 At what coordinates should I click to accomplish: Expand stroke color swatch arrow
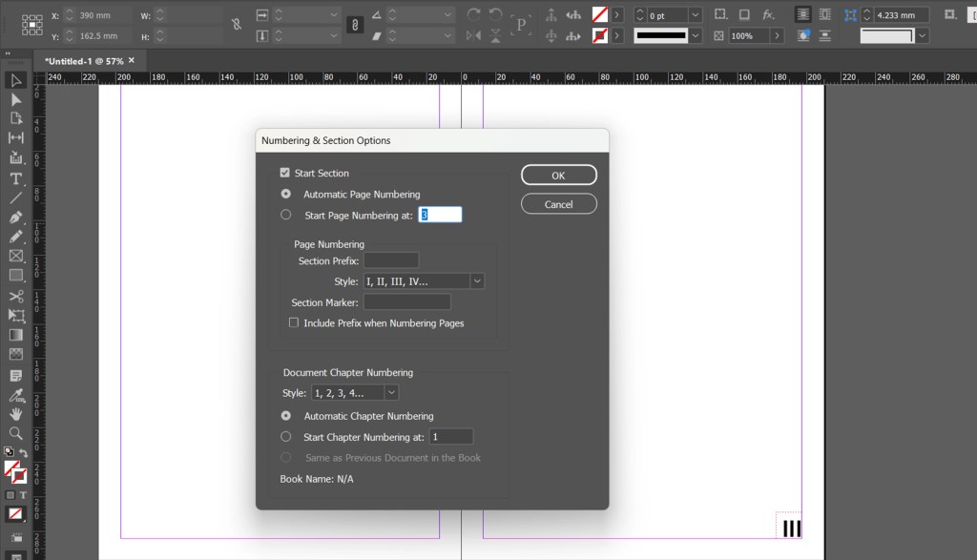pos(617,36)
